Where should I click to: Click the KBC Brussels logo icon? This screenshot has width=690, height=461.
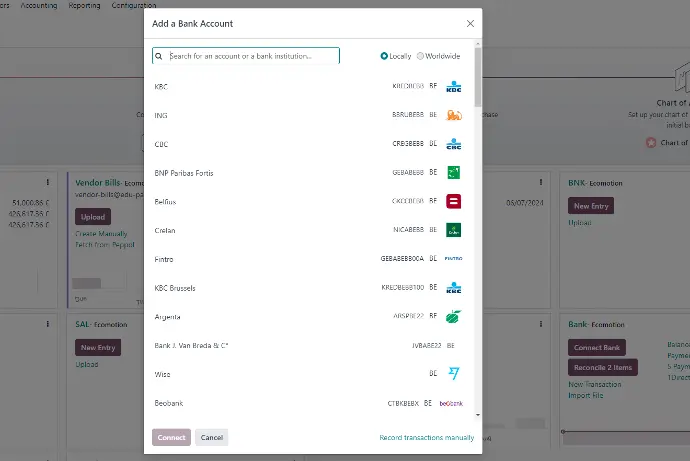coord(454,288)
